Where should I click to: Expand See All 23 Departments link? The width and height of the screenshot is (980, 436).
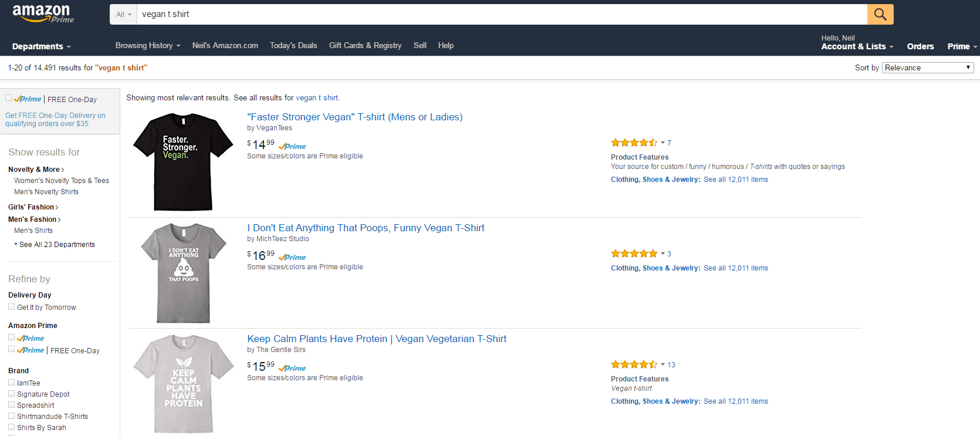(55, 244)
